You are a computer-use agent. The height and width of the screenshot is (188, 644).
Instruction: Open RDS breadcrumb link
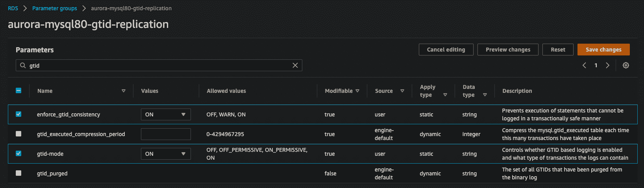point(13,8)
